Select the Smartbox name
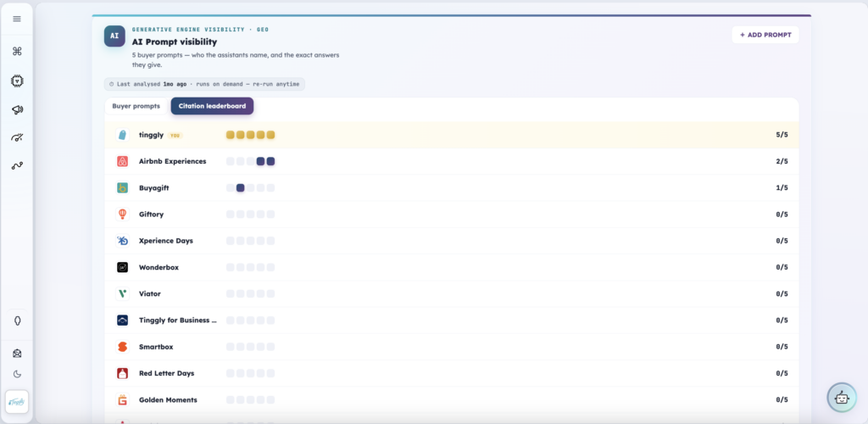The image size is (868, 424). (156, 347)
